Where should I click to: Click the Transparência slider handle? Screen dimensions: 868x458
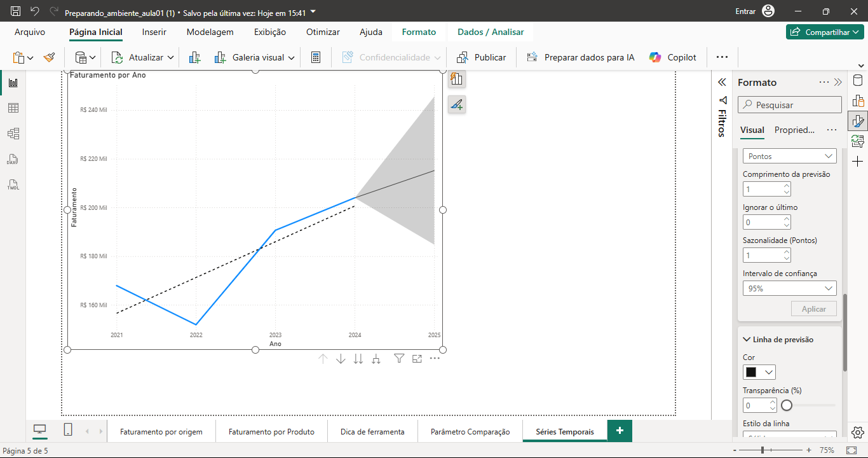pyautogui.click(x=787, y=405)
